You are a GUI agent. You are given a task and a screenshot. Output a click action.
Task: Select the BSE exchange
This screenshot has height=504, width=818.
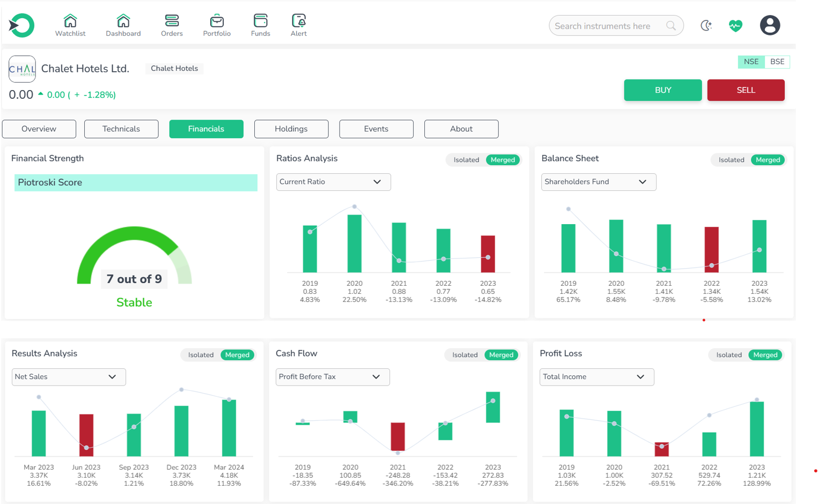point(777,62)
